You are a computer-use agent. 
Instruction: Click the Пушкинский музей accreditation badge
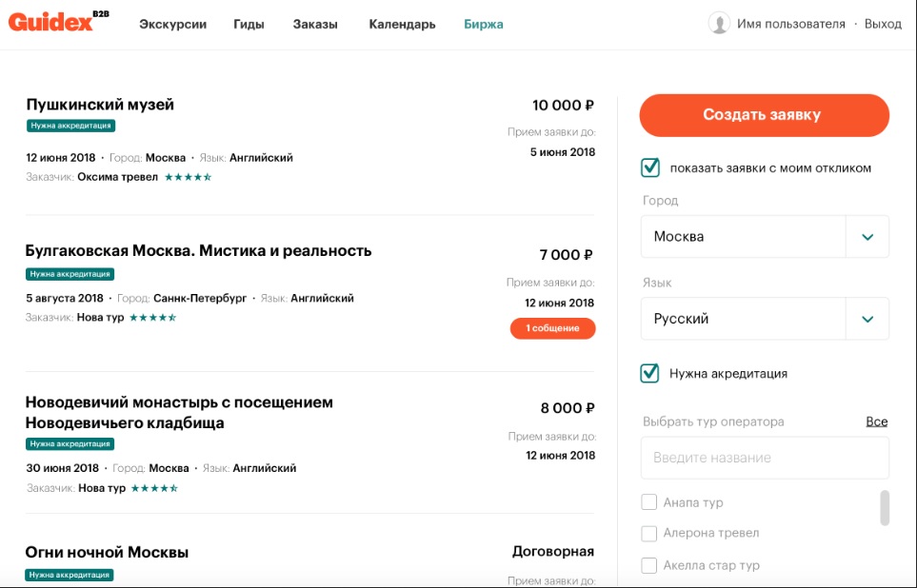tap(71, 126)
